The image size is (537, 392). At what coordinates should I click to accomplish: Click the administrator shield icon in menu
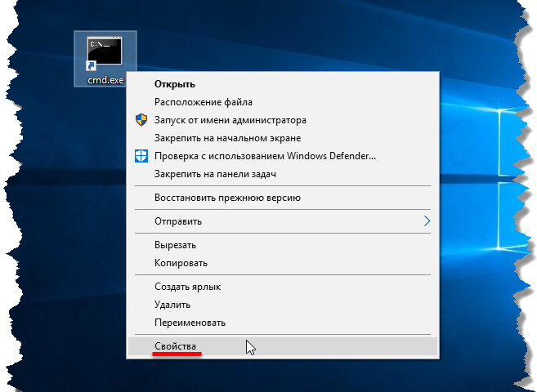(141, 120)
